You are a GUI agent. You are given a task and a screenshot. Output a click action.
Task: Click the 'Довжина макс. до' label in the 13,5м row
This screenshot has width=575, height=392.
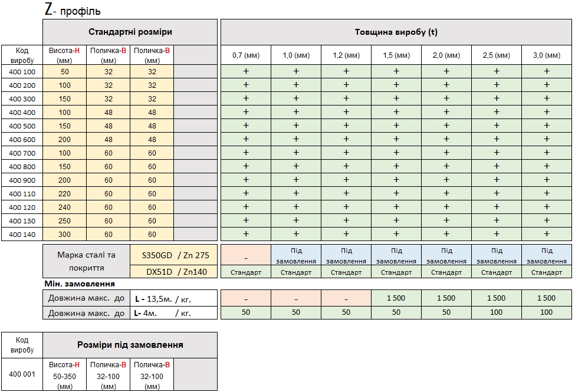[x=86, y=298]
